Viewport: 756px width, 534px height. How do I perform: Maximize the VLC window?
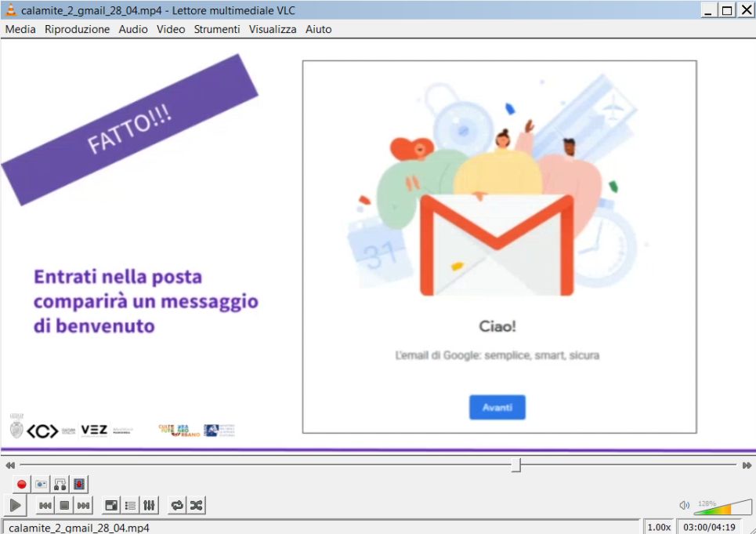coord(727,10)
